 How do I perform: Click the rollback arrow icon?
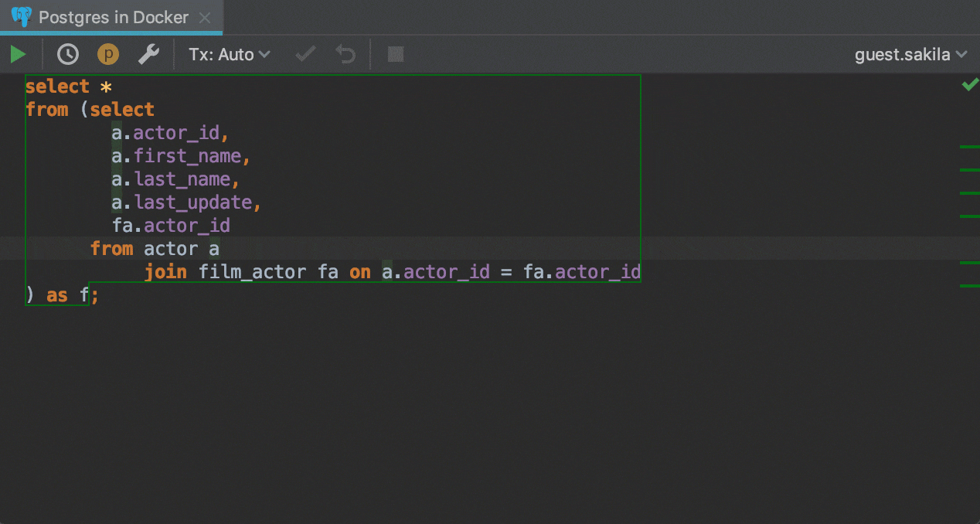point(345,54)
